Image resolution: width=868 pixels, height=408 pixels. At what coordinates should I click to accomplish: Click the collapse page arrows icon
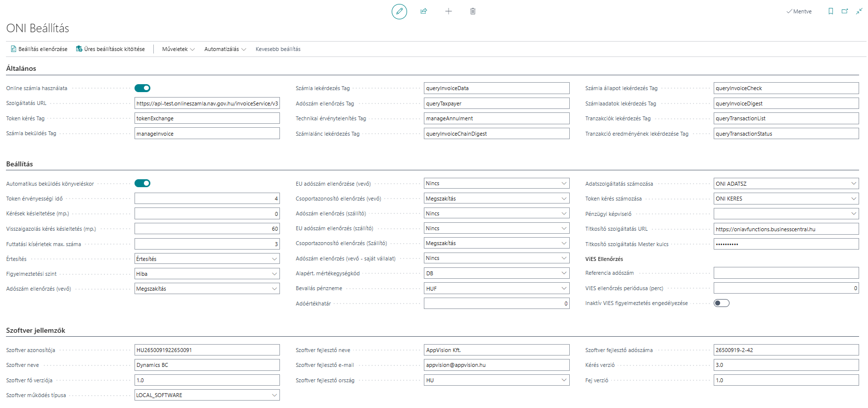[860, 11]
